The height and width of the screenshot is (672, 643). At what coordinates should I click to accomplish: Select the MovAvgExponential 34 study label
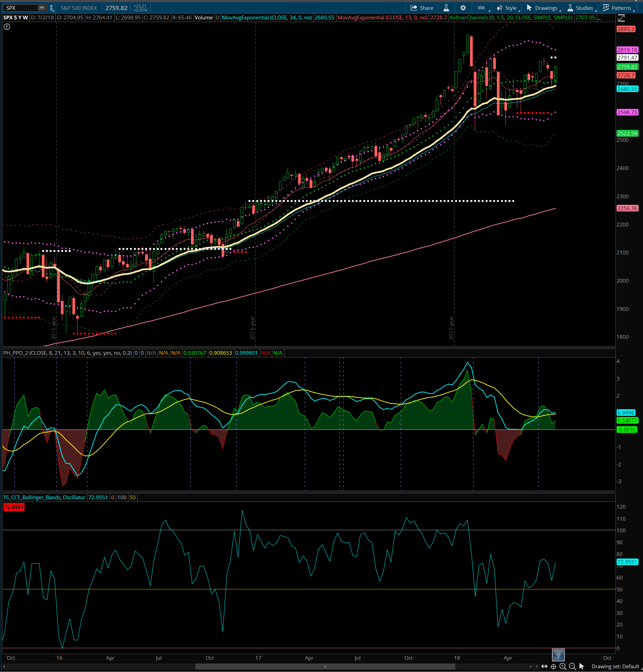tap(267, 17)
